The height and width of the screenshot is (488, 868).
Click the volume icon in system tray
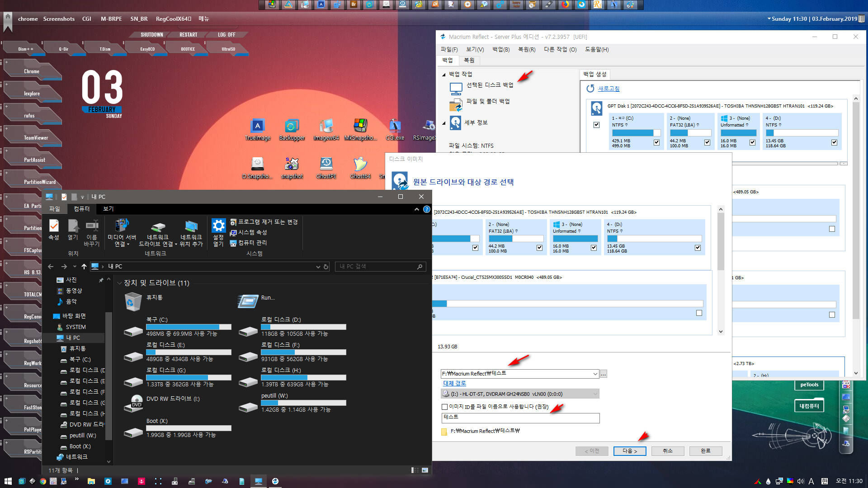point(801,481)
